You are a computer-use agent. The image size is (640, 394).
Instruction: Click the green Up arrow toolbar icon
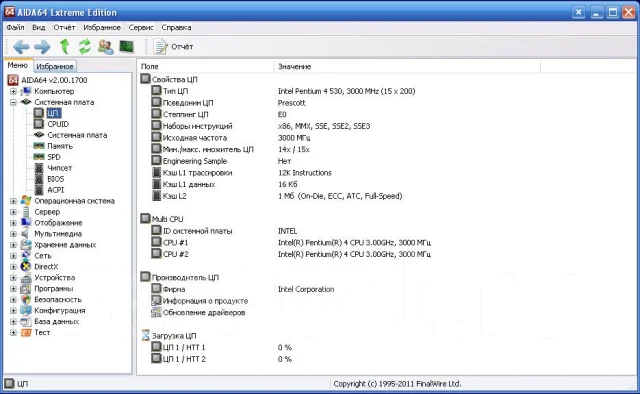pos(64,47)
